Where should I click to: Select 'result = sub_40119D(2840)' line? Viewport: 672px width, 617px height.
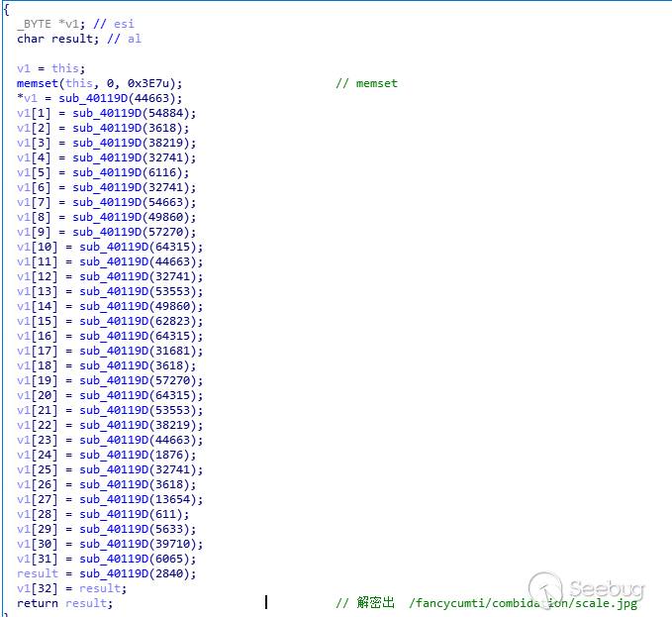106,574
